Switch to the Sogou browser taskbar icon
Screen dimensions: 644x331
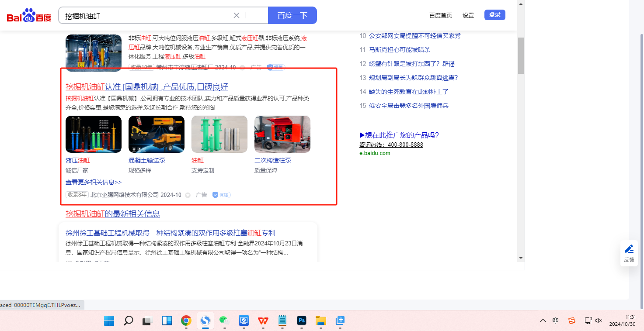click(205, 321)
